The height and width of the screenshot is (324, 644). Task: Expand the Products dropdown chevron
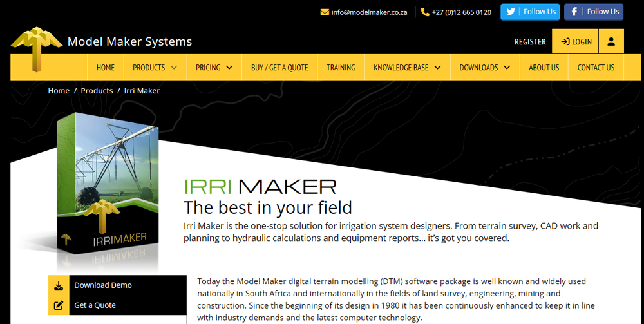(174, 68)
